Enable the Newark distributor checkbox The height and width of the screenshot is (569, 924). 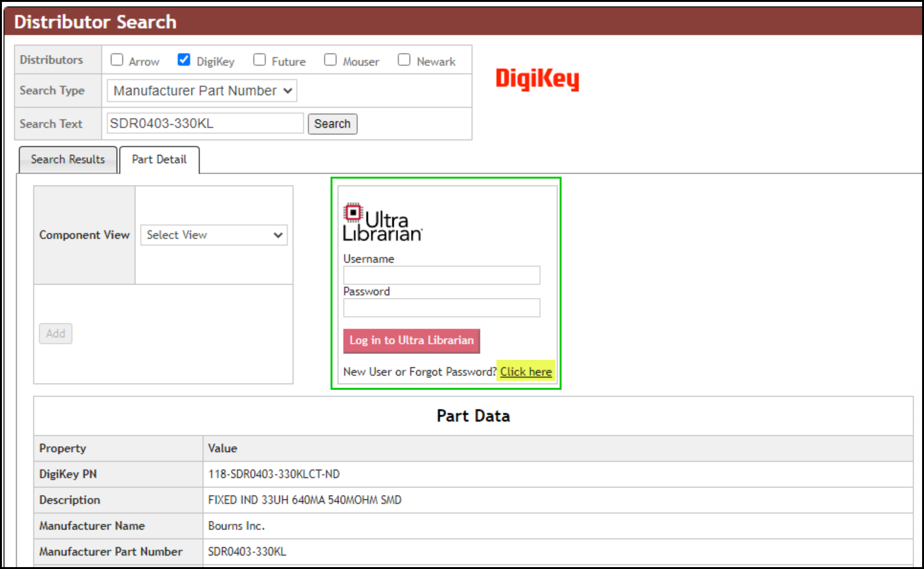[x=404, y=59]
